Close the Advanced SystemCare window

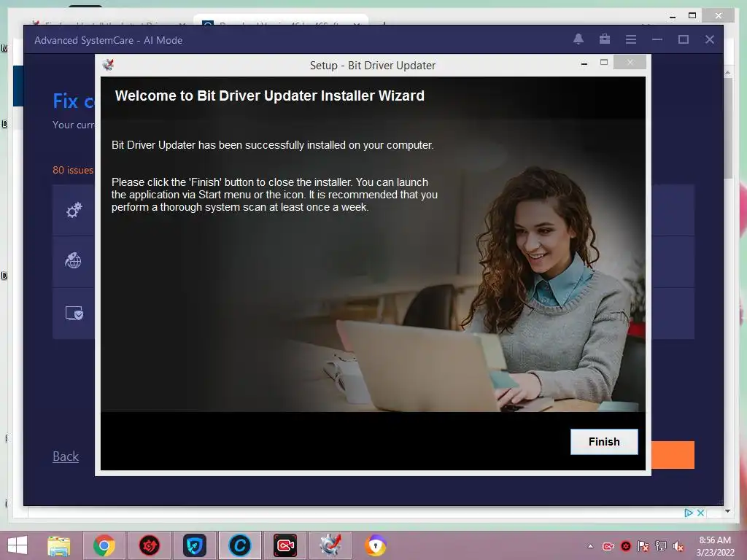709,39
